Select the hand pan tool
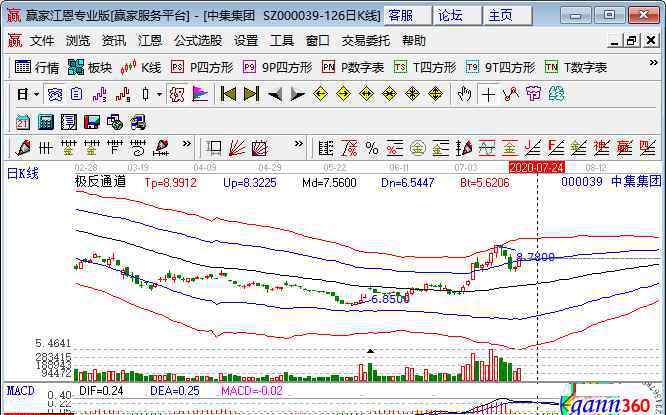Image resolution: width=666 pixels, height=415 pixels. click(464, 94)
